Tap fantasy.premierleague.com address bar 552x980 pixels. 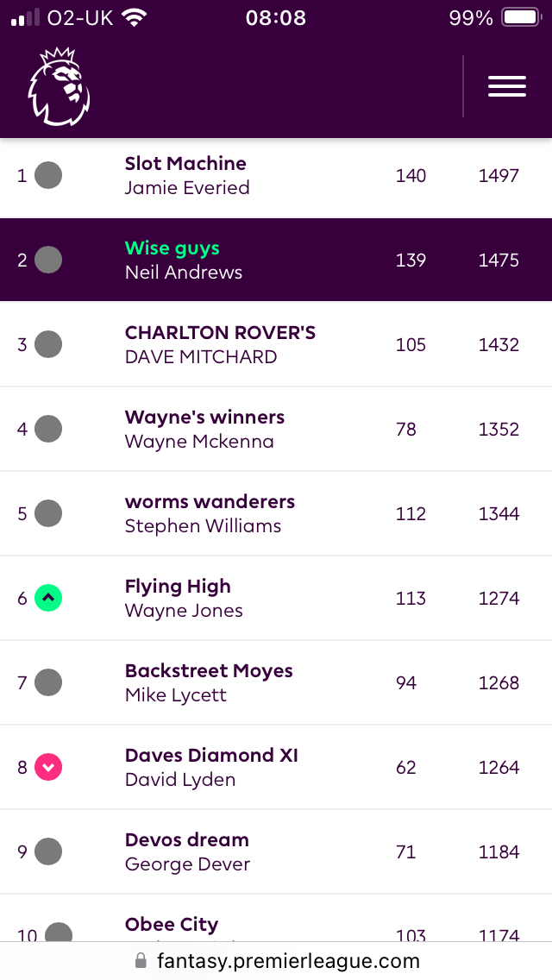(x=277, y=961)
